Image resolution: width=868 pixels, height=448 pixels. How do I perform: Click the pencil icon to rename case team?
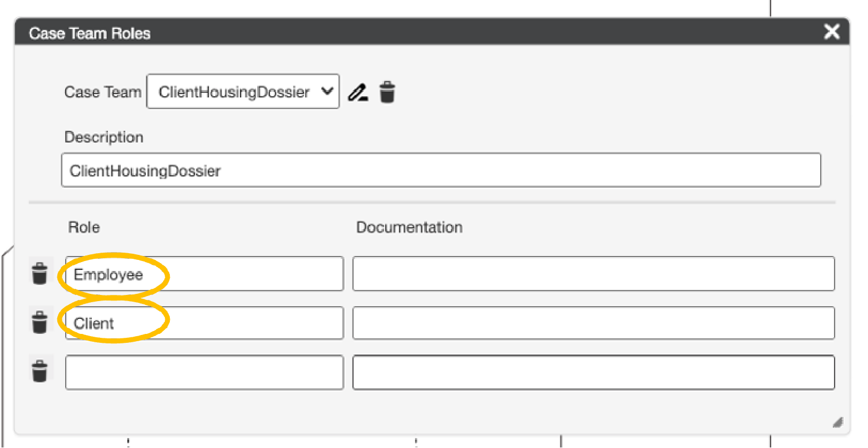(x=357, y=92)
